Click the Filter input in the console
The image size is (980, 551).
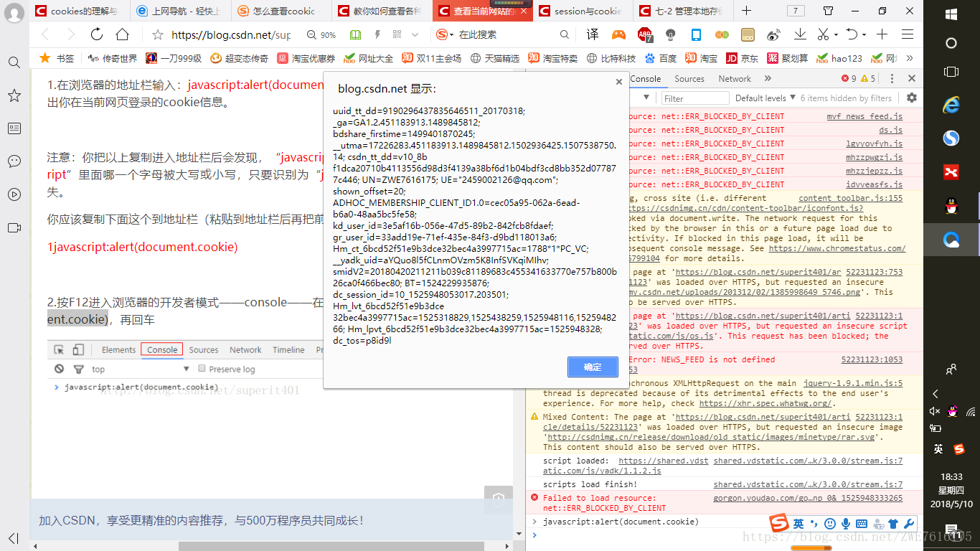click(x=694, y=98)
